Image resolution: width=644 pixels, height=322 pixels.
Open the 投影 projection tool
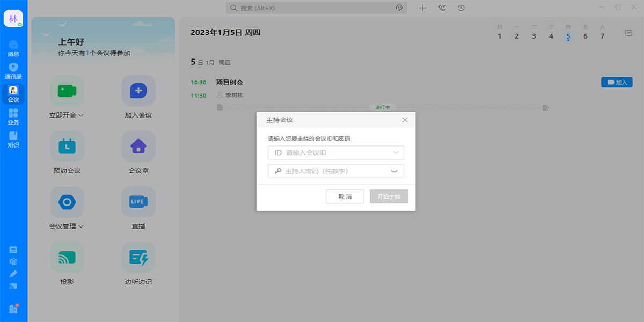click(x=67, y=264)
